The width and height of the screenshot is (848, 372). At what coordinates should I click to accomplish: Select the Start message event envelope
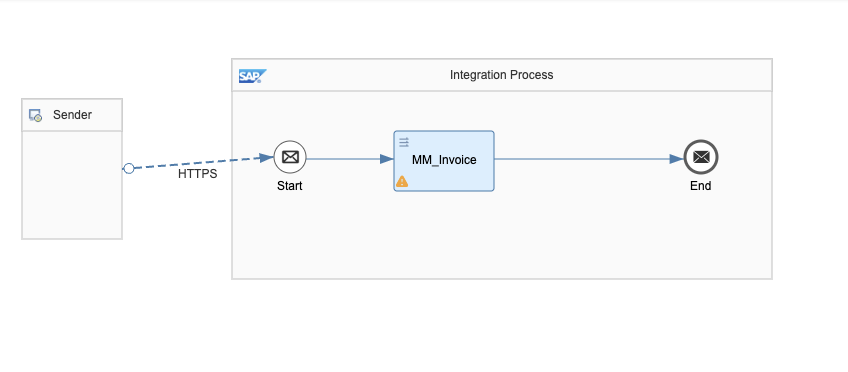coord(290,157)
